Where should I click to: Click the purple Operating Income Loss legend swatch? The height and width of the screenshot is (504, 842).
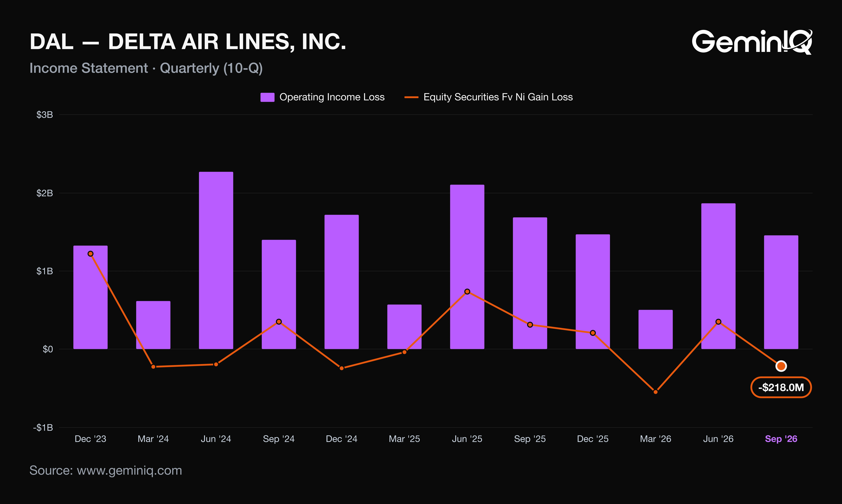click(x=267, y=97)
